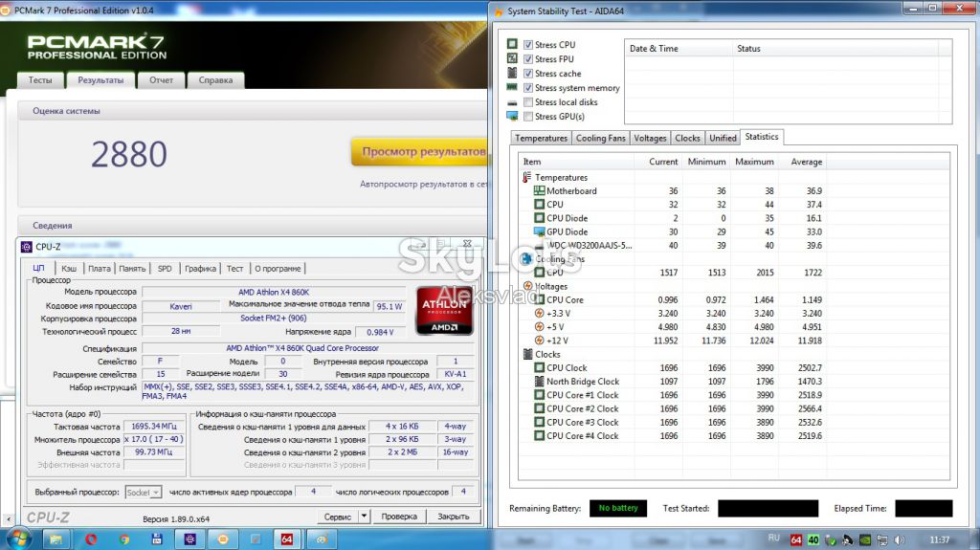The height and width of the screenshot is (550, 980).
Task: Open the Графика tab in CPU-Z
Action: coord(200,268)
